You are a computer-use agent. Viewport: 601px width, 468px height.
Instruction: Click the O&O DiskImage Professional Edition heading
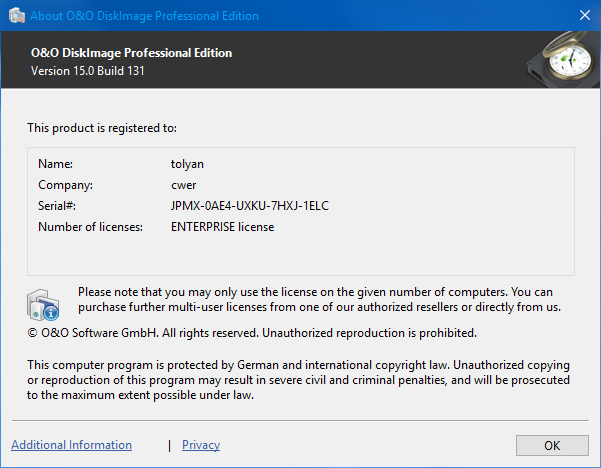[x=130, y=52]
